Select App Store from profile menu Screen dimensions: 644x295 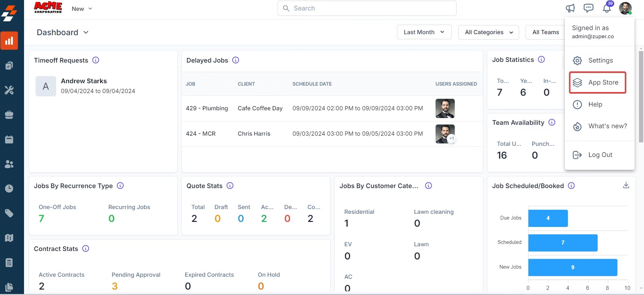(598, 83)
